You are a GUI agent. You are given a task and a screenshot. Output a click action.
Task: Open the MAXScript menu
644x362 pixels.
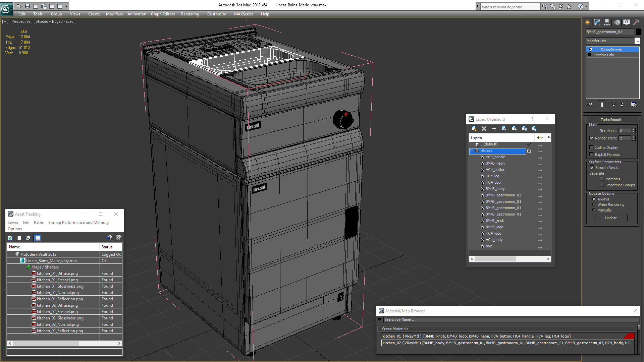tap(243, 14)
